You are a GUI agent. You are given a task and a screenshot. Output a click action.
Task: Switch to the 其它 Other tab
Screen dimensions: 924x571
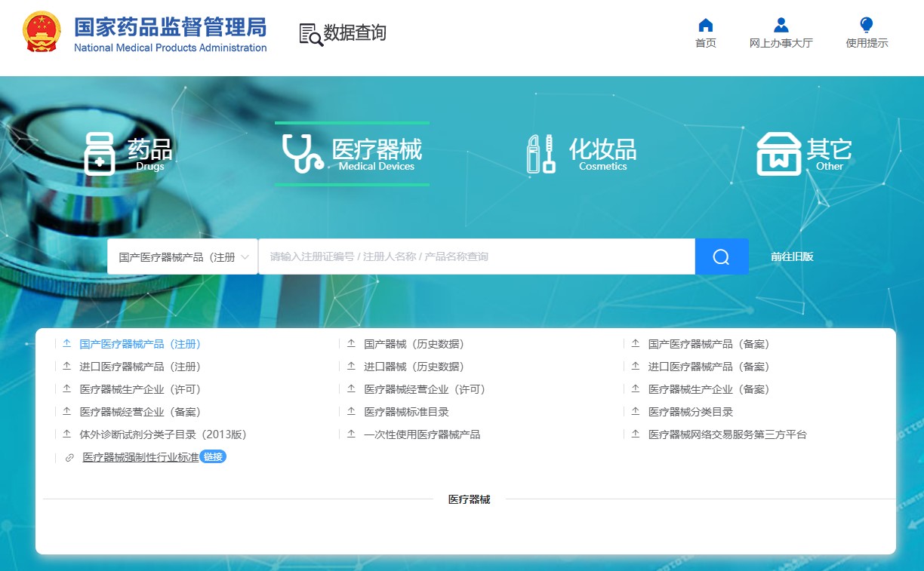(805, 154)
